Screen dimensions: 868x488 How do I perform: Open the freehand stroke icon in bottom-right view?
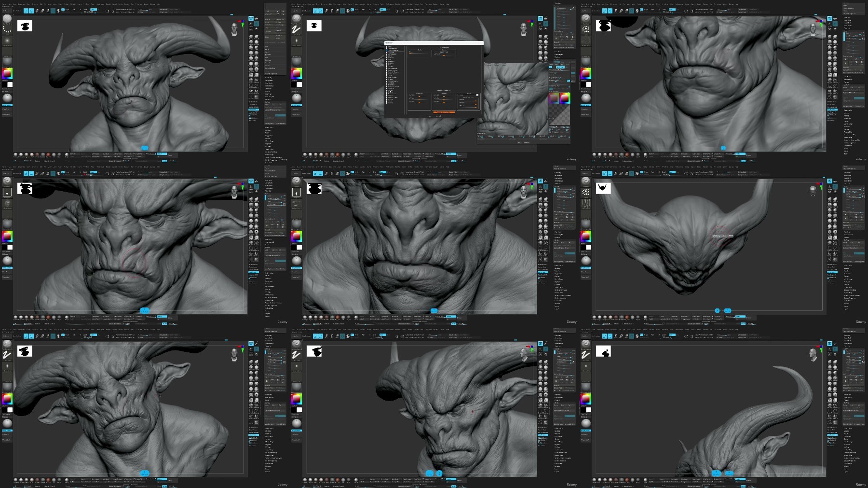[x=585, y=355]
